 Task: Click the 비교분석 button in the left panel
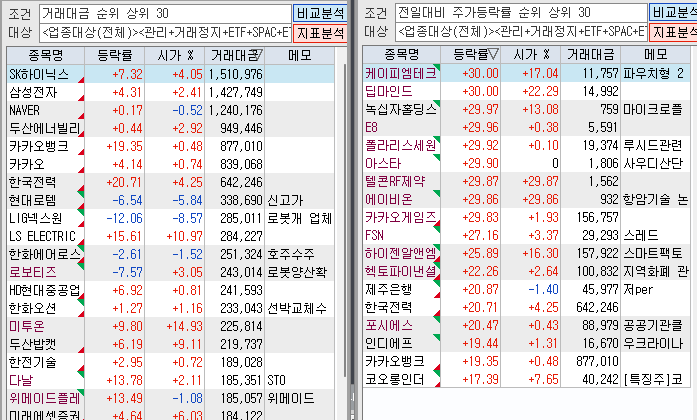tap(320, 13)
